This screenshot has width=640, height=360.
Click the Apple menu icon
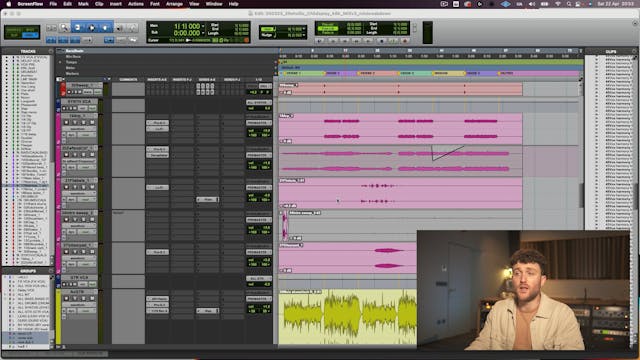(9, 4)
